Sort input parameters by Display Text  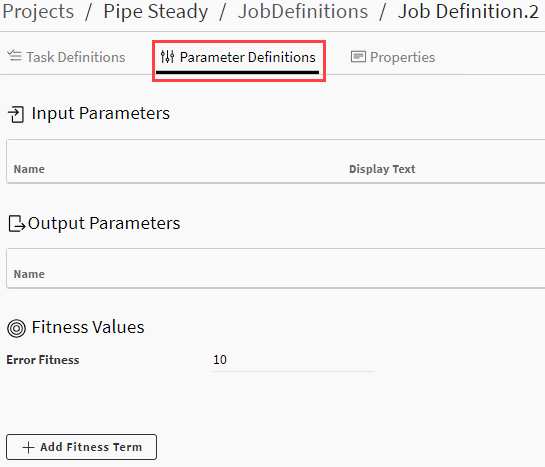382,169
